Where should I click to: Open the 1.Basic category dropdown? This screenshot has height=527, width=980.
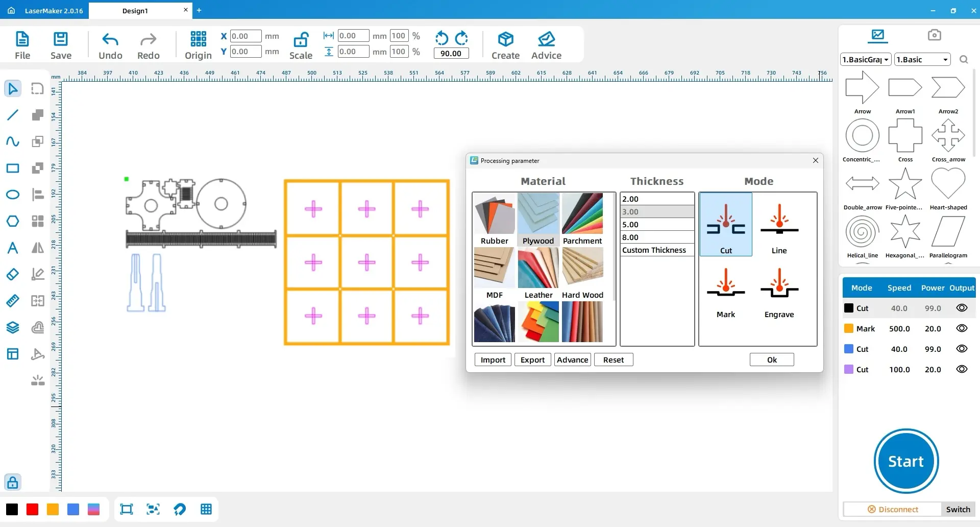(x=923, y=59)
